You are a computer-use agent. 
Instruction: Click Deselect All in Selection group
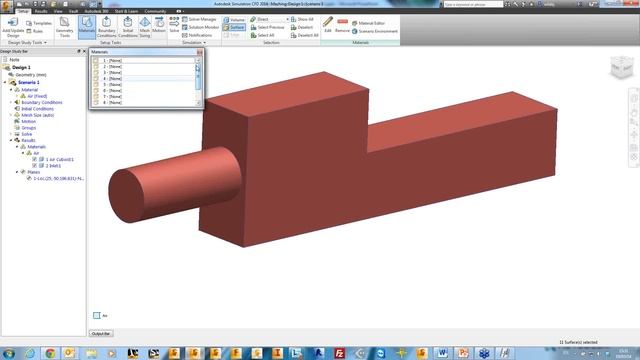(304, 35)
